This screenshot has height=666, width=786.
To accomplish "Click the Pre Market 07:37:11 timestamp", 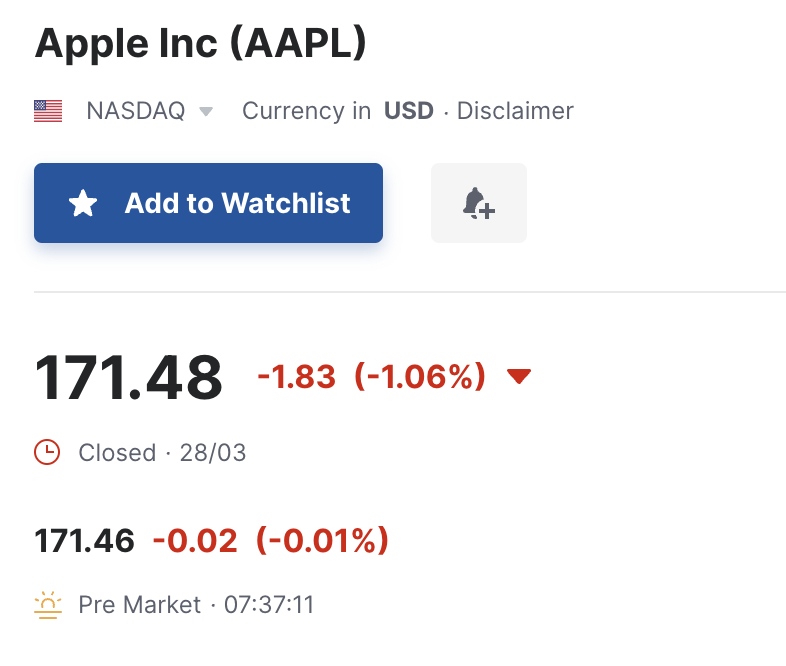I will coord(196,605).
